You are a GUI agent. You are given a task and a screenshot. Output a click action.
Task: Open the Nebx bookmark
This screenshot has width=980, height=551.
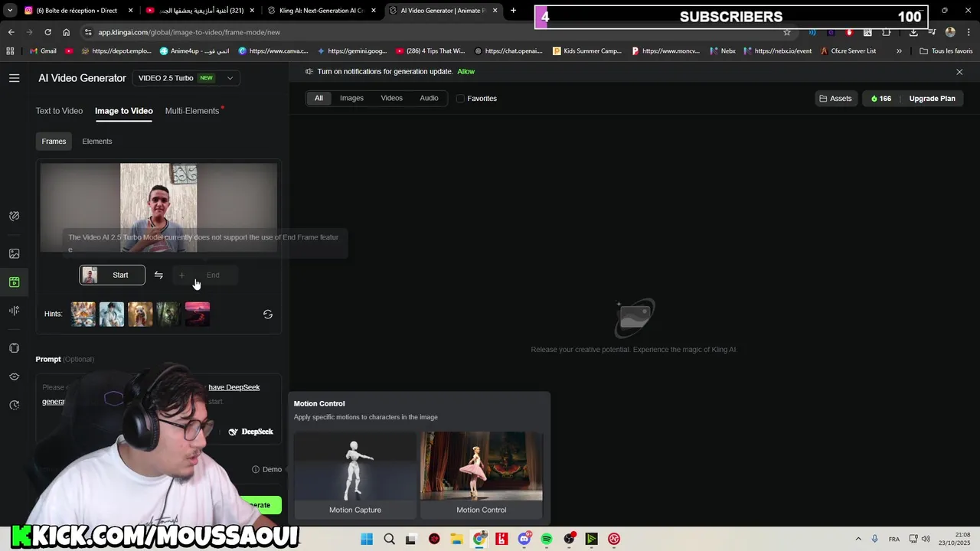click(722, 51)
